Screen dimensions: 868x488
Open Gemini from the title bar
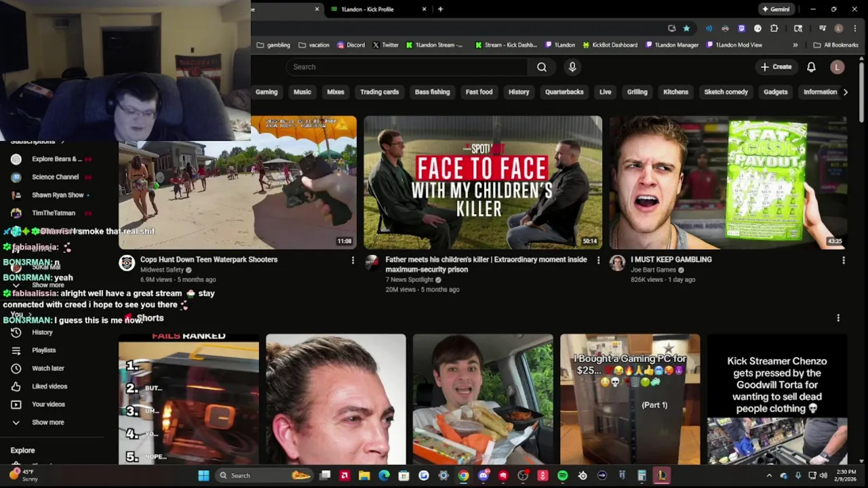776,9
